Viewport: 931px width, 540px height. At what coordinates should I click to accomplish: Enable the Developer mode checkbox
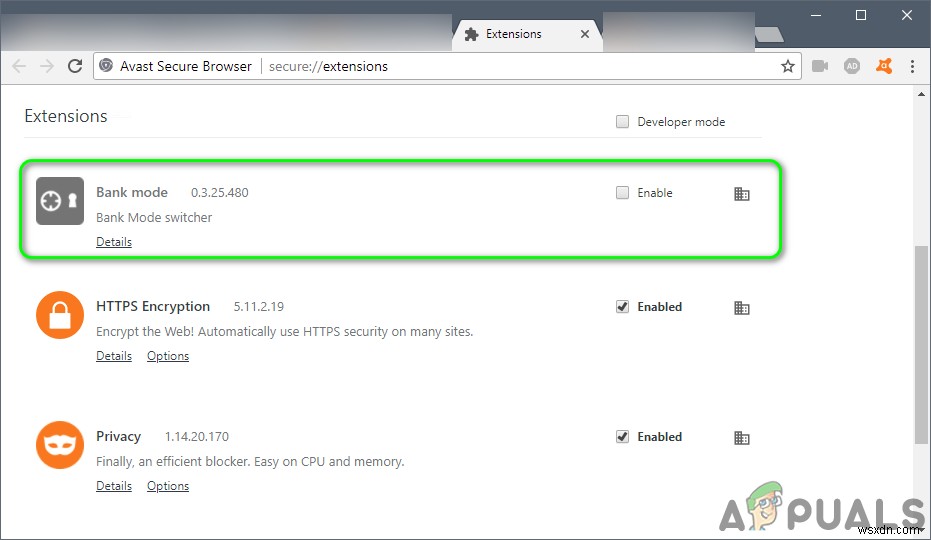tap(622, 122)
